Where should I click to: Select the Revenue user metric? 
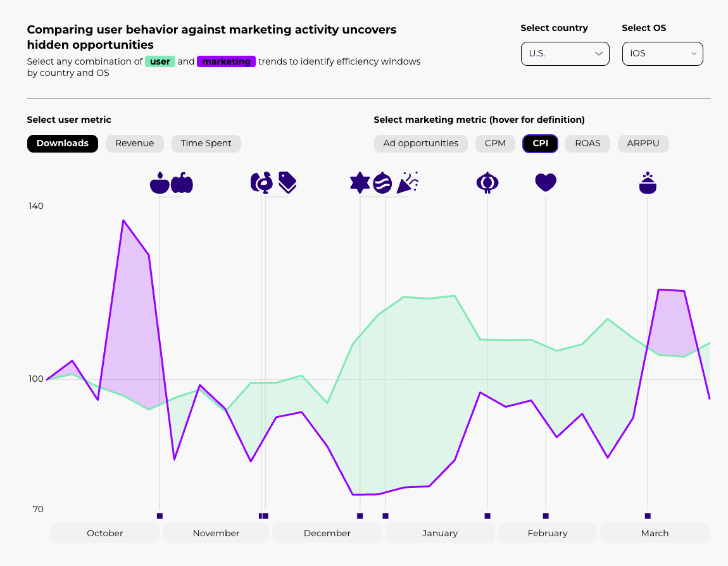pyautogui.click(x=134, y=144)
